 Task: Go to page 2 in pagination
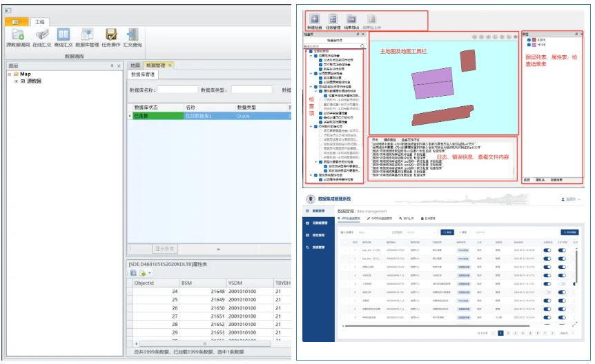coord(509,333)
